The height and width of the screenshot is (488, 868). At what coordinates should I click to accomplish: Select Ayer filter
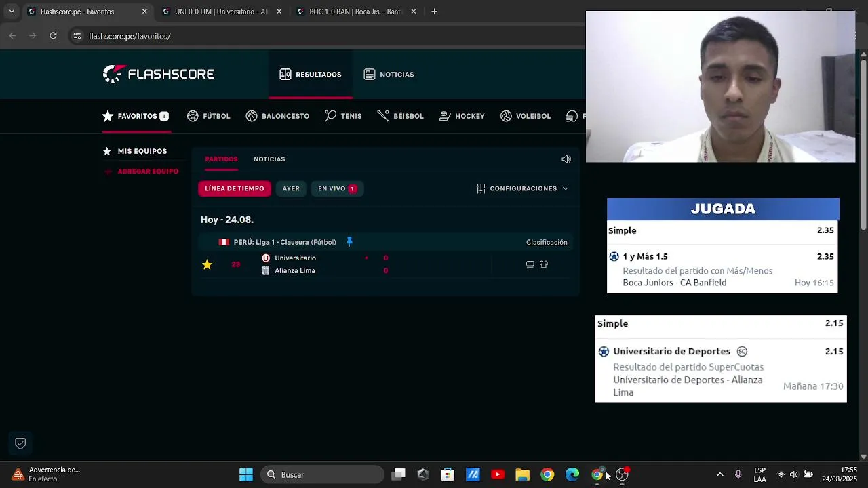(x=291, y=188)
